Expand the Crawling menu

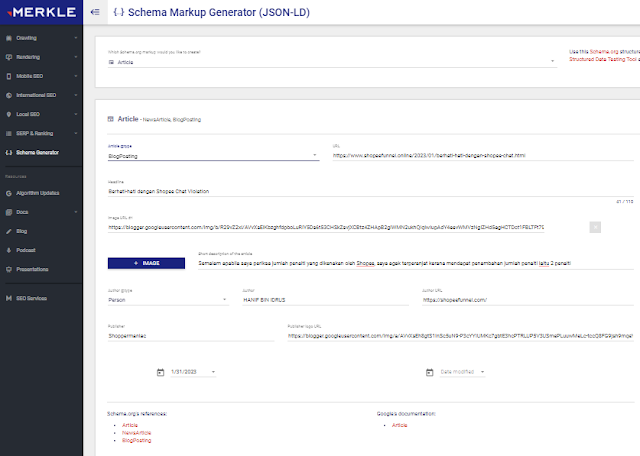(x=76, y=38)
